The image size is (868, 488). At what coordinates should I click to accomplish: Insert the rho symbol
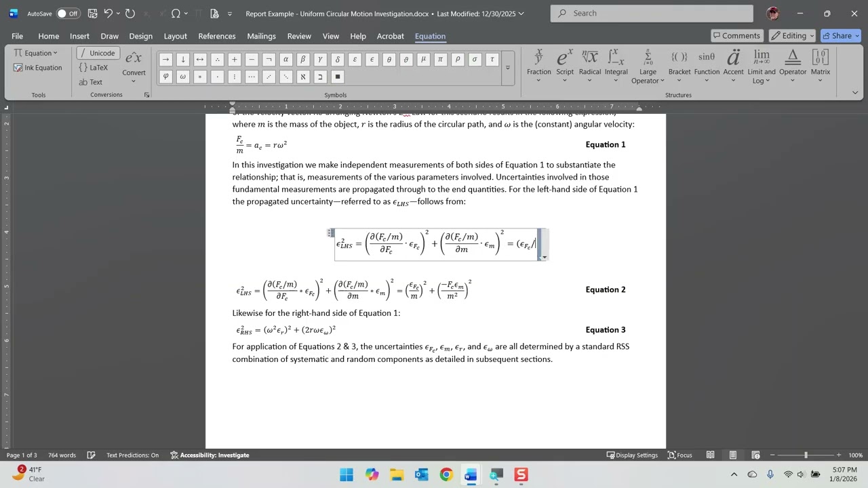[x=458, y=60]
